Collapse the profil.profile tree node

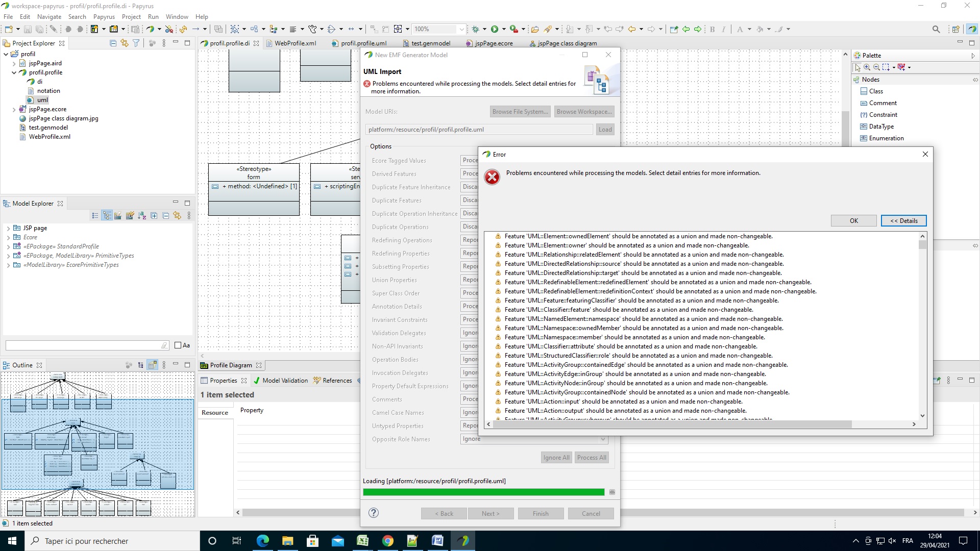click(14, 72)
